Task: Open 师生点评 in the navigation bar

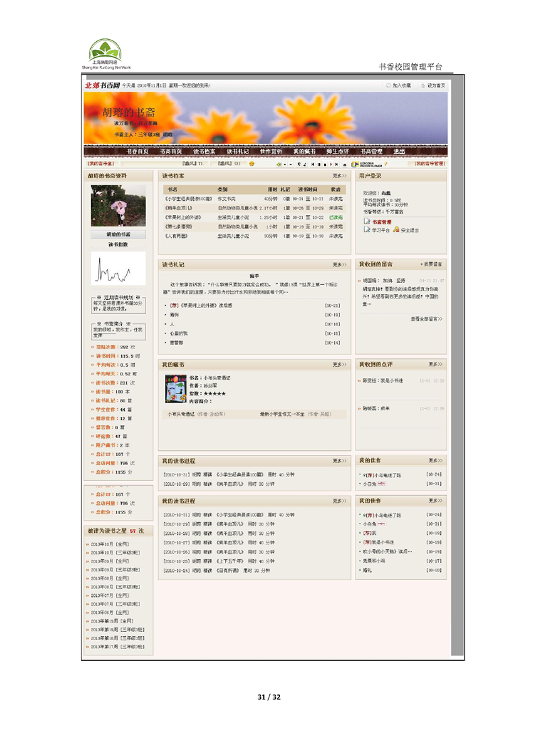Action: (x=337, y=152)
